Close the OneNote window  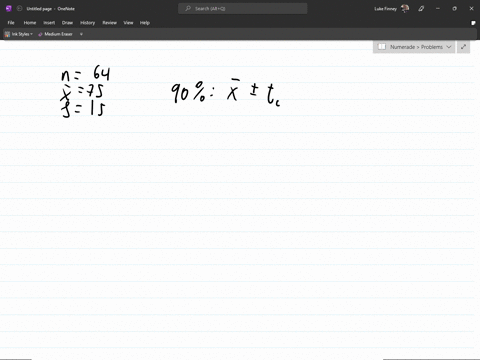pyautogui.click(x=471, y=9)
